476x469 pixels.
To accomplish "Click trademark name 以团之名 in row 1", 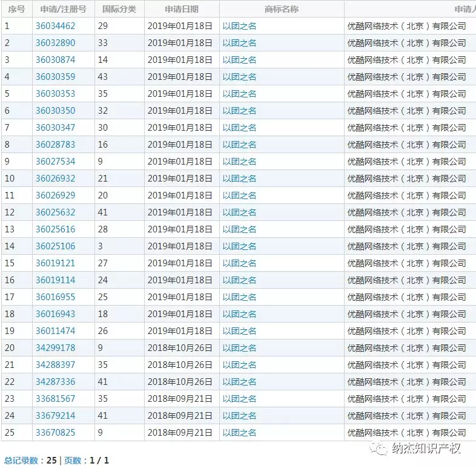I will tap(239, 26).
